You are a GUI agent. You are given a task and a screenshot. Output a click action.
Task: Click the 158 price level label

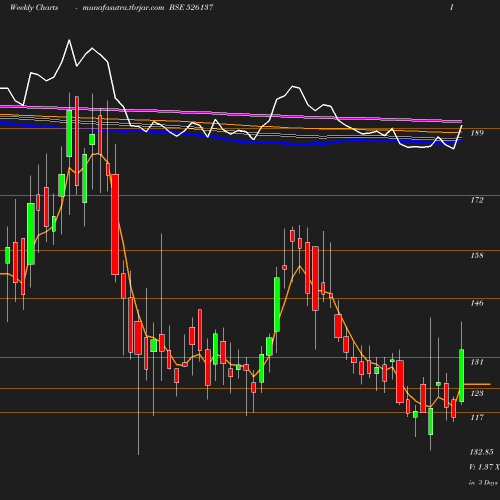[477, 255]
